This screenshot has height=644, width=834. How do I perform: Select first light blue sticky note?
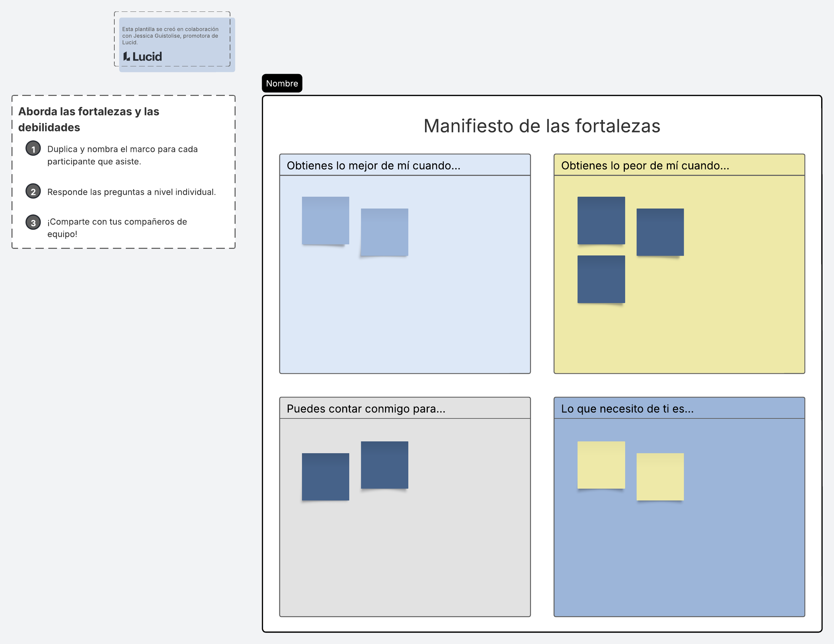coord(325,220)
